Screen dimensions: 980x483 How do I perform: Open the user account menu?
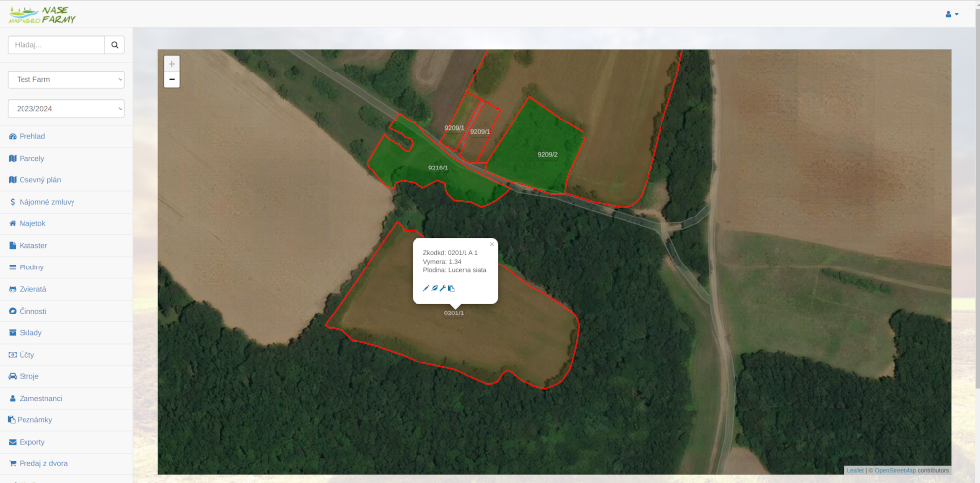[952, 14]
